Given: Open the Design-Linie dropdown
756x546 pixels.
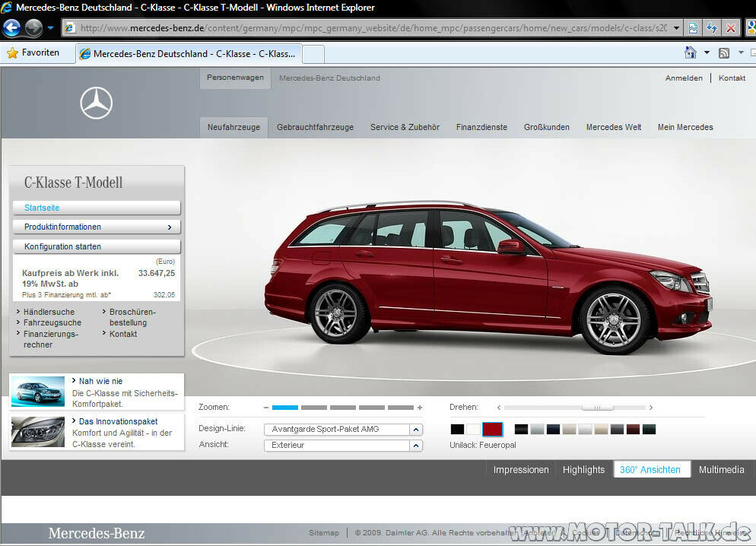Looking at the screenshot, I should pos(343,429).
